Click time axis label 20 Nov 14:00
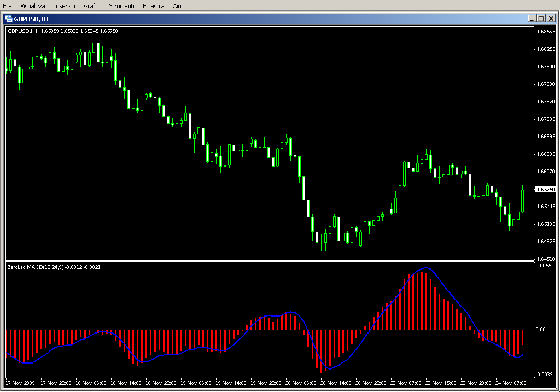 pos(336,383)
